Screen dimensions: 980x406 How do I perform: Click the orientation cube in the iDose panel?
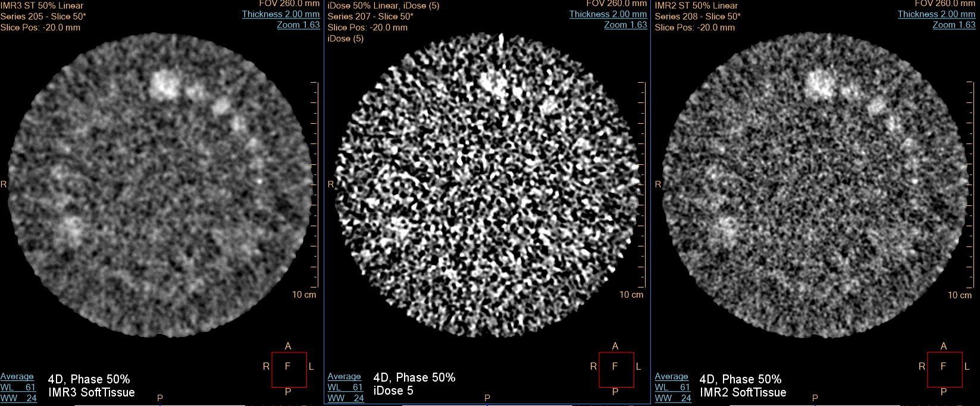click(616, 369)
